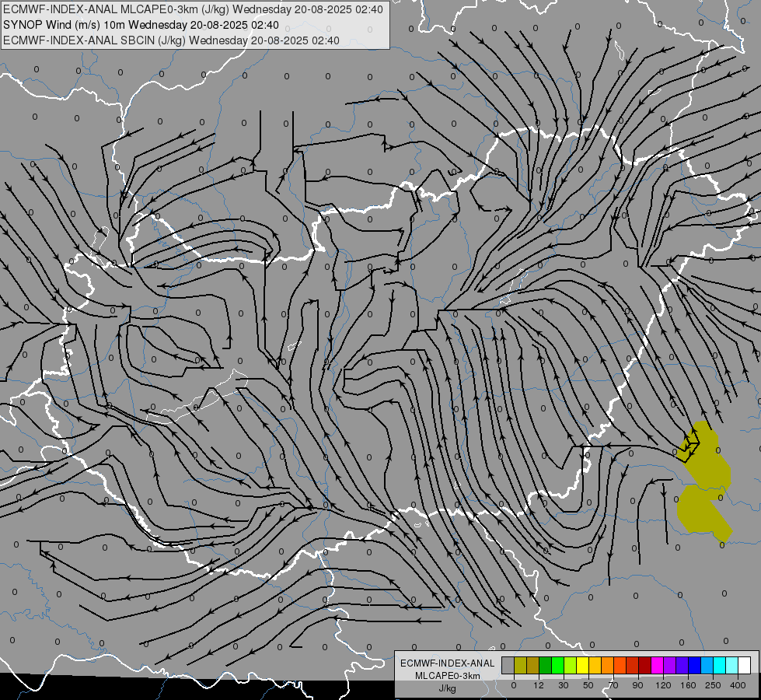
Task: Click the lower olive CAPE area on the map
Action: (x=699, y=514)
